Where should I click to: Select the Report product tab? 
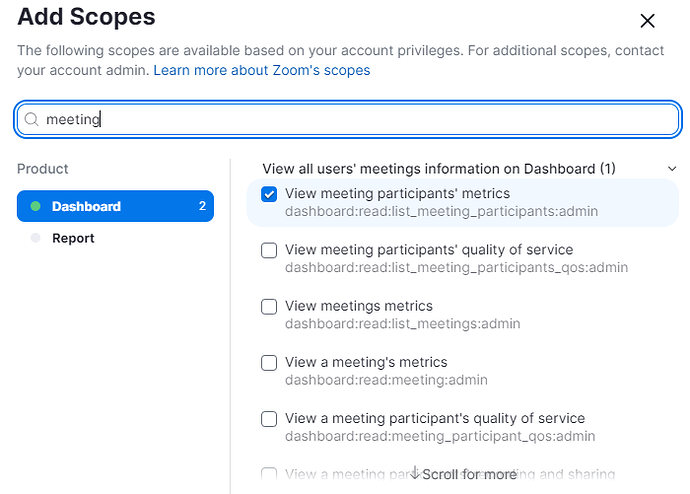tap(73, 238)
